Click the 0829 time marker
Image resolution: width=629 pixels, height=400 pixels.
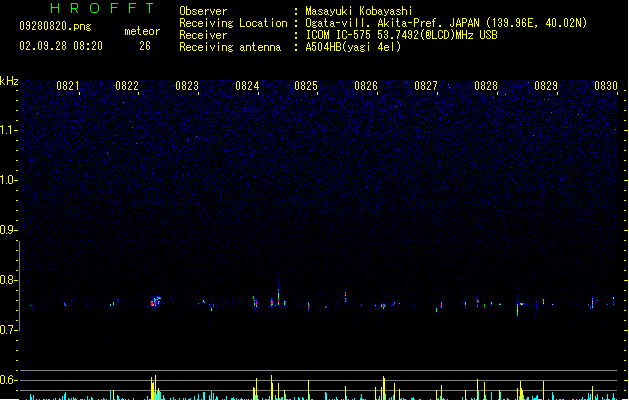pos(546,86)
